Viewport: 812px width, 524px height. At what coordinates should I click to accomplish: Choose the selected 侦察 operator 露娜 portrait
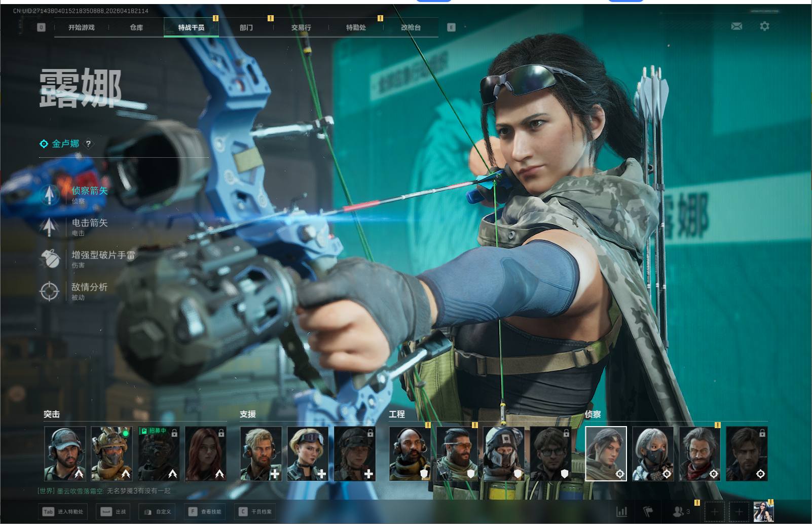[x=606, y=453]
